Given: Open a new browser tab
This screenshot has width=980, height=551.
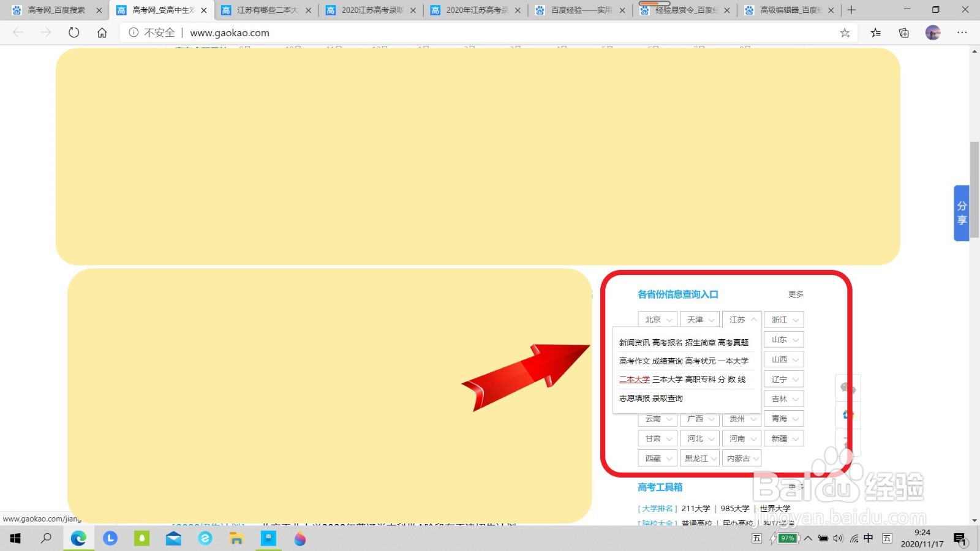Looking at the screenshot, I should click(851, 10).
